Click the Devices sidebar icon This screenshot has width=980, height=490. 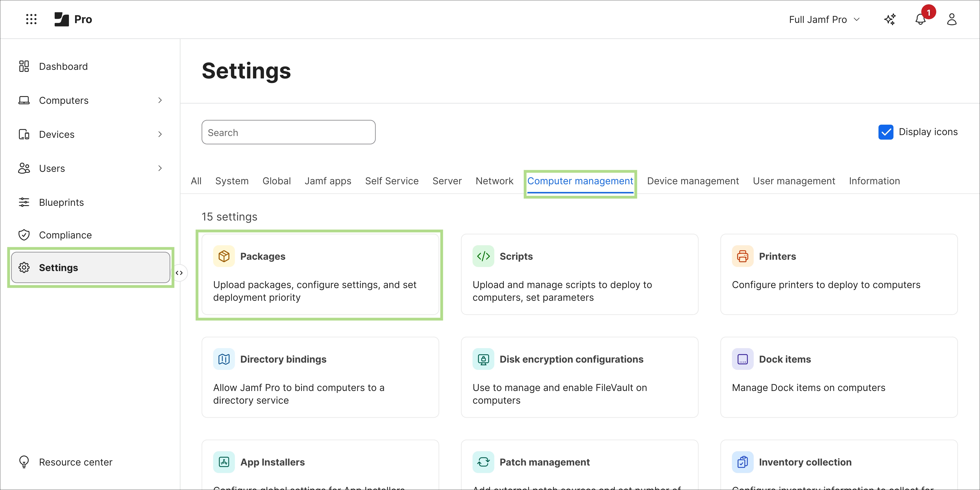(x=24, y=134)
